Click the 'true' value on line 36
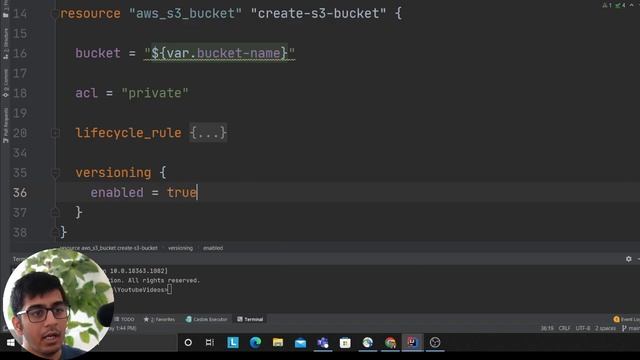 pos(182,192)
